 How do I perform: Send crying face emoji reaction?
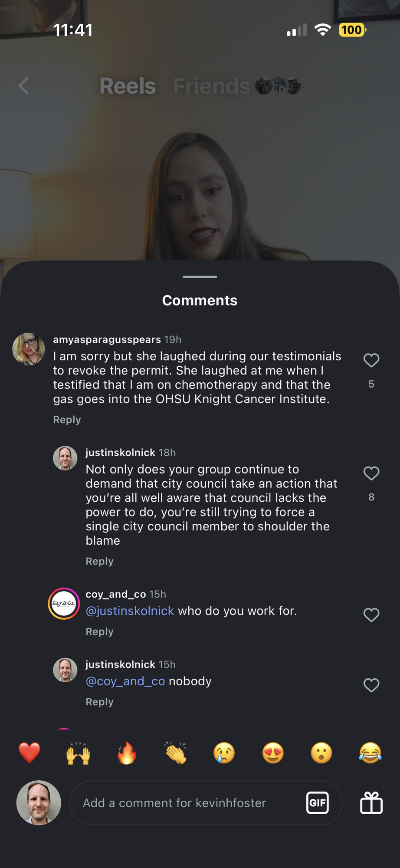click(x=224, y=753)
